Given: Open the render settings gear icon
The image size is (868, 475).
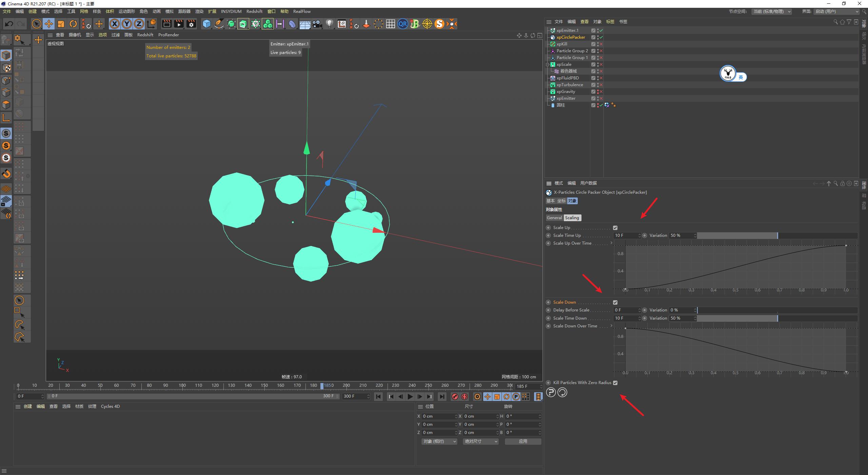Looking at the screenshot, I should pyautogui.click(x=191, y=24).
